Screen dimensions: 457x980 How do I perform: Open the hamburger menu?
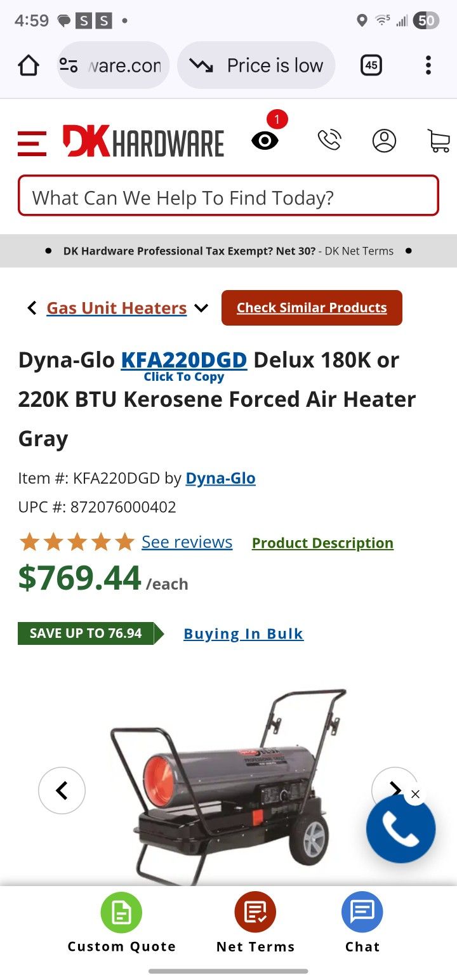tap(32, 142)
